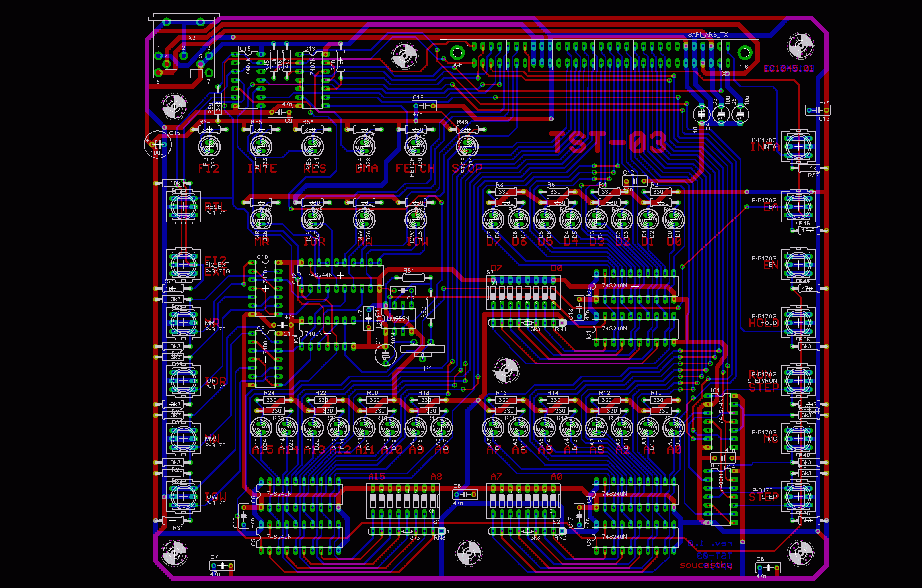Click the C15 100u electrolytic capacitor
Screen dimensions: 922x588
pyautogui.click(x=158, y=144)
